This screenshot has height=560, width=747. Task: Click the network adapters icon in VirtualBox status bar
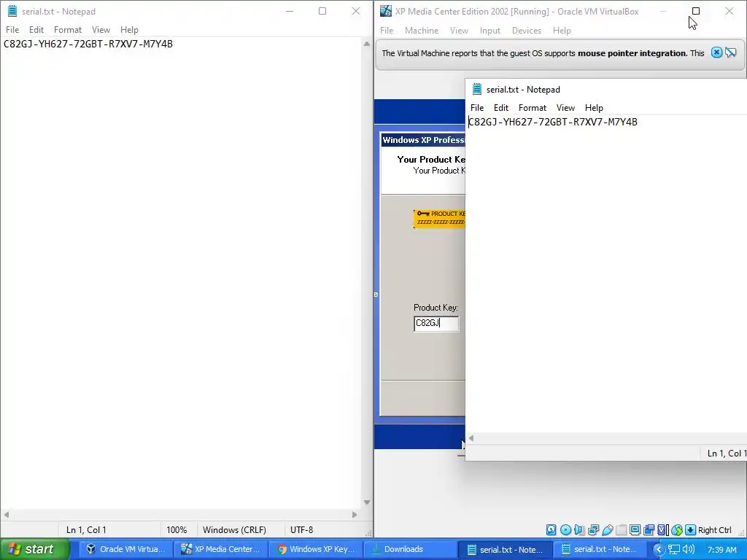[x=594, y=530]
